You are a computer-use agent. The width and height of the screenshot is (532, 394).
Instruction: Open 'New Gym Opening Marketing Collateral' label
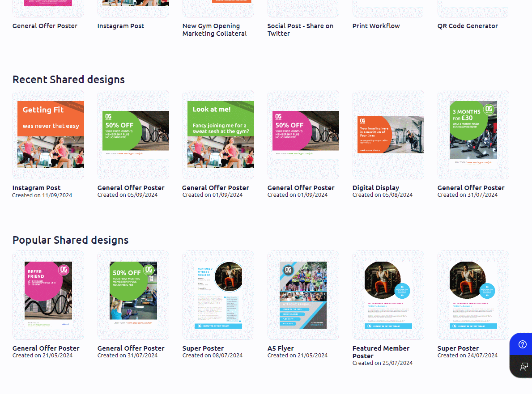coord(214,30)
